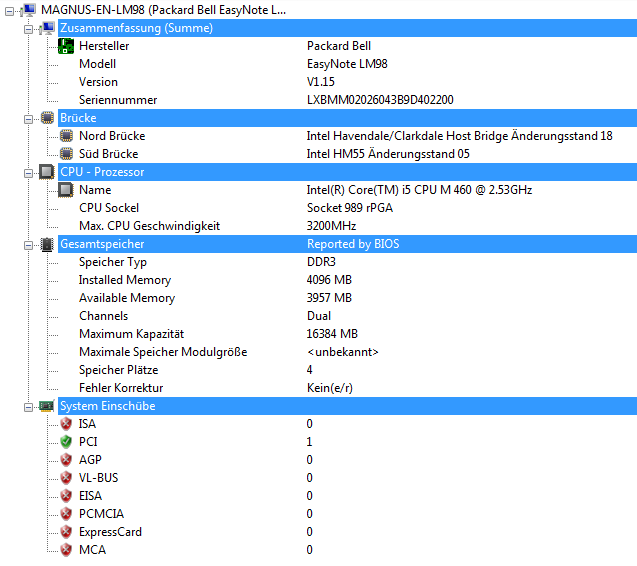Viewport: 637px width, 566px height.
Task: Click the chip icon beside Nord Brücke
Action: (66, 136)
